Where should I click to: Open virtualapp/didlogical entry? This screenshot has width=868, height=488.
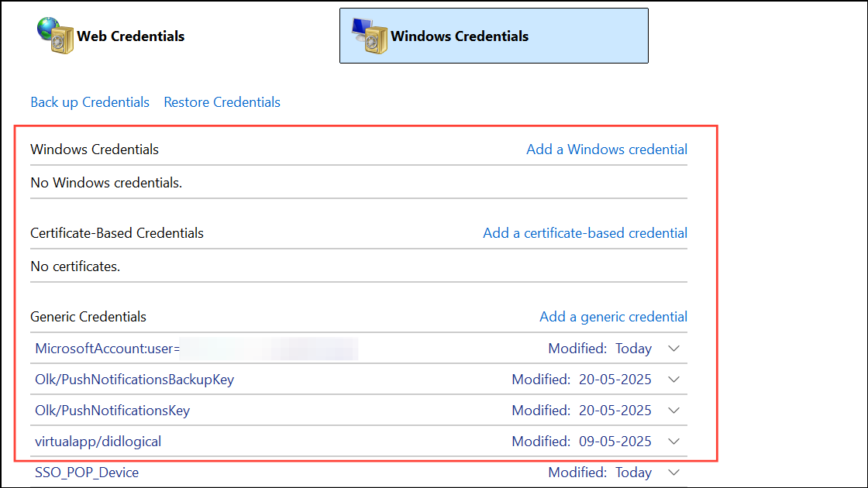click(x=359, y=442)
